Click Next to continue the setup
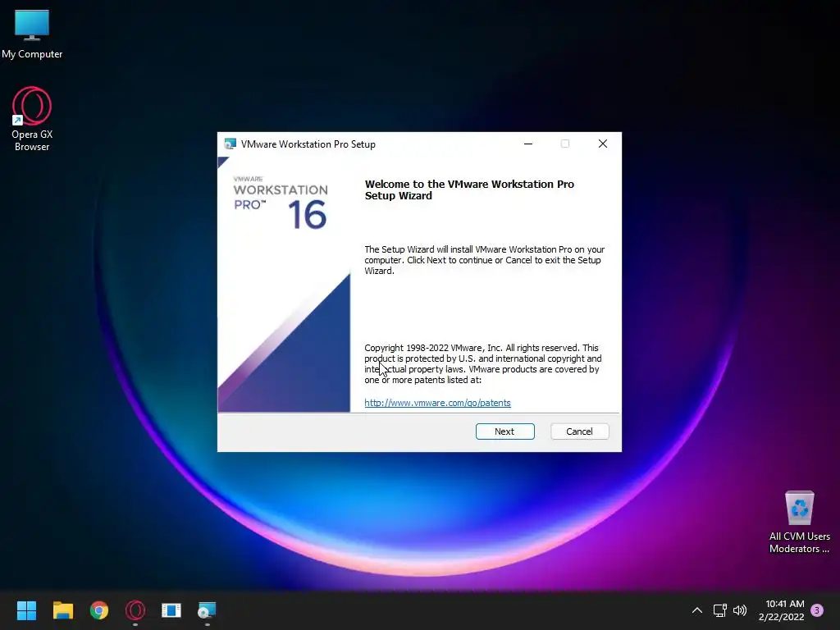This screenshot has height=630, width=840. (504, 431)
